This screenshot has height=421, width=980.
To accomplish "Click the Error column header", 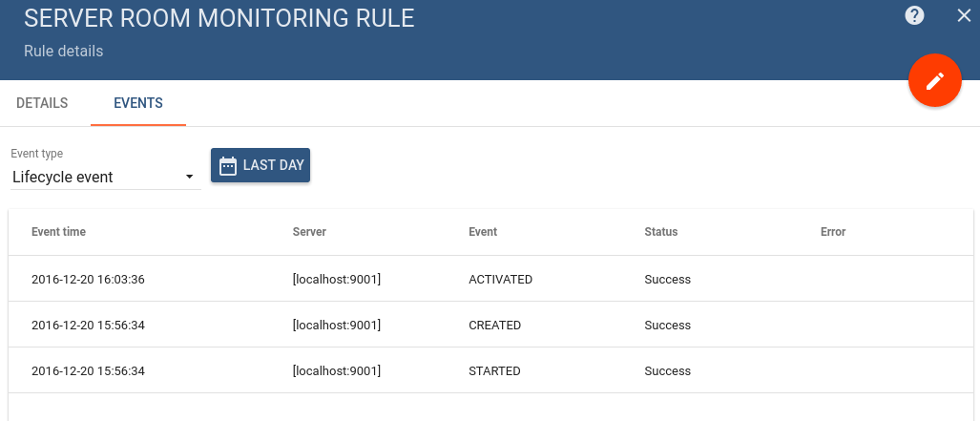I will point(832,231).
